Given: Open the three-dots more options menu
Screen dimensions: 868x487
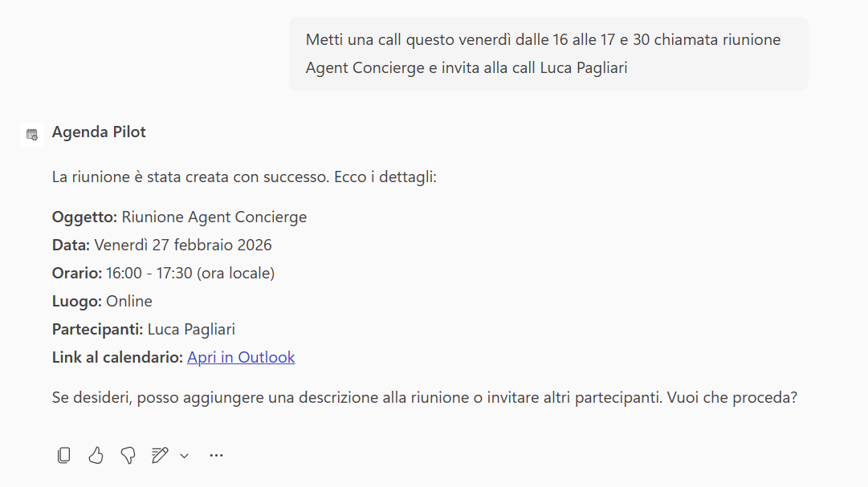Looking at the screenshot, I should (216, 456).
